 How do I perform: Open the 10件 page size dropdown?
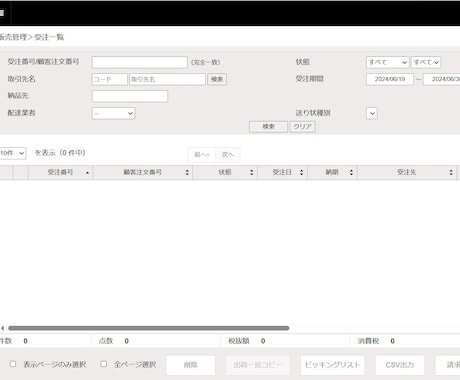12,153
